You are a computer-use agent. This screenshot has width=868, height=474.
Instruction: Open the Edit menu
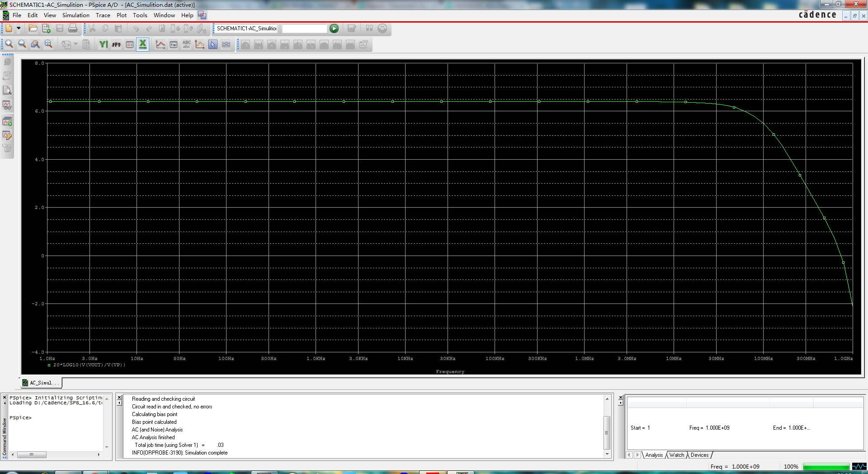[33, 15]
